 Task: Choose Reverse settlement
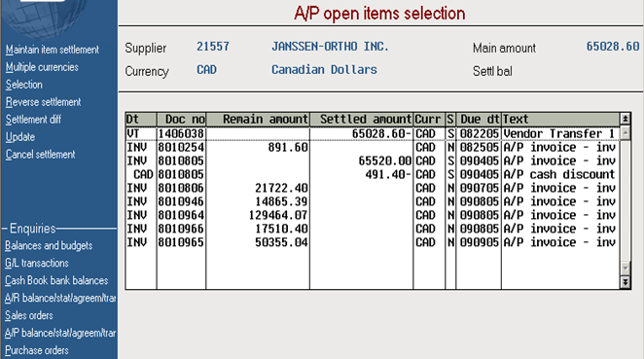point(43,102)
